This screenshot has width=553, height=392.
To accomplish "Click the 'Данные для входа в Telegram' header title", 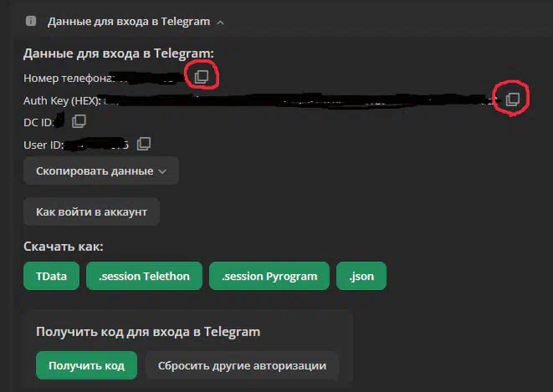I will 129,22.
